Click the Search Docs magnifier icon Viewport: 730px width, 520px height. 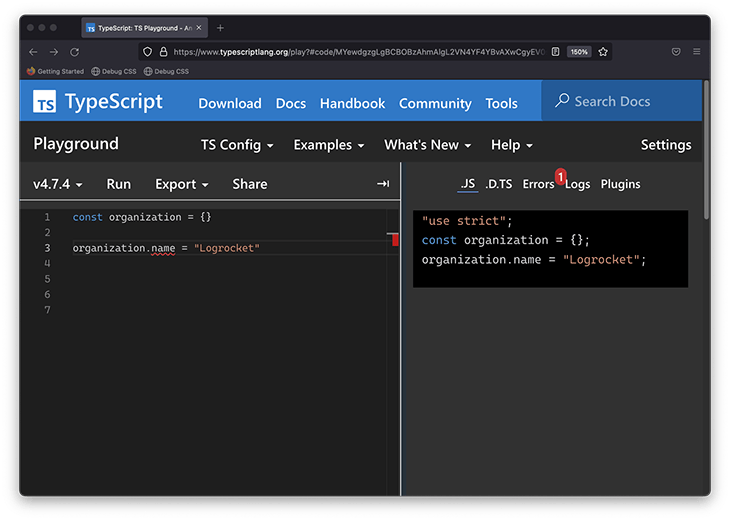pos(562,101)
